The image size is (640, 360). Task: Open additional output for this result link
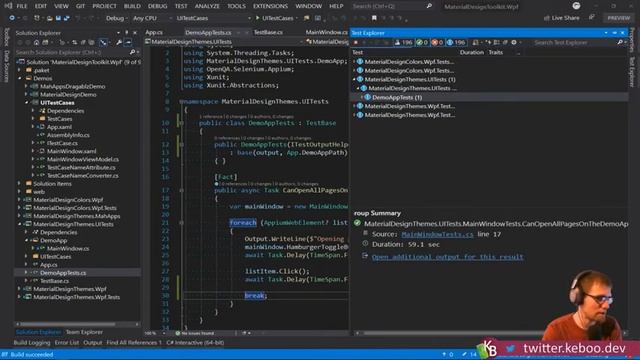(x=447, y=257)
